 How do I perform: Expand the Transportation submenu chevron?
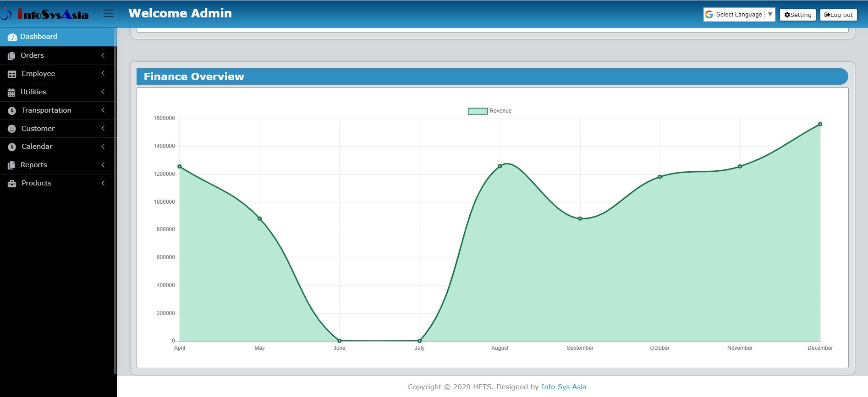pyautogui.click(x=103, y=110)
